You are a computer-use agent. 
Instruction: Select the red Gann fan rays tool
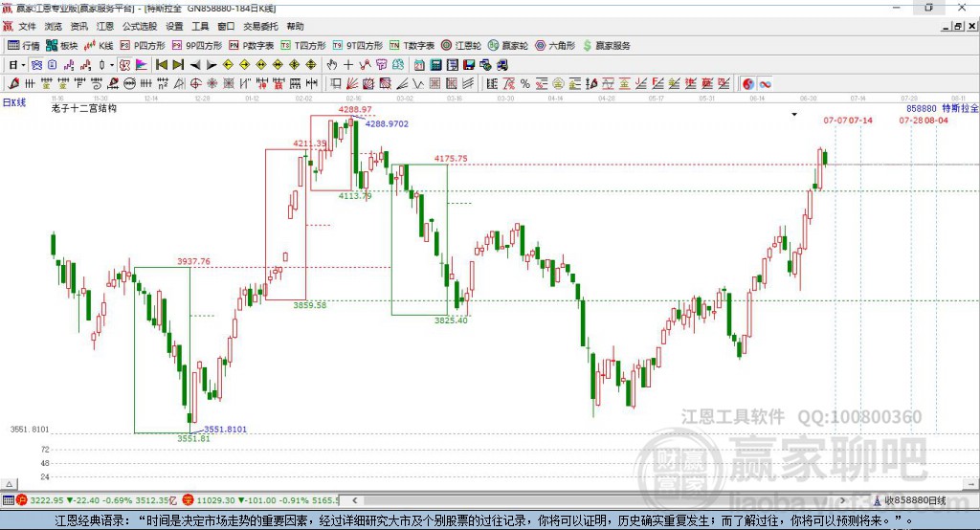[x=352, y=84]
